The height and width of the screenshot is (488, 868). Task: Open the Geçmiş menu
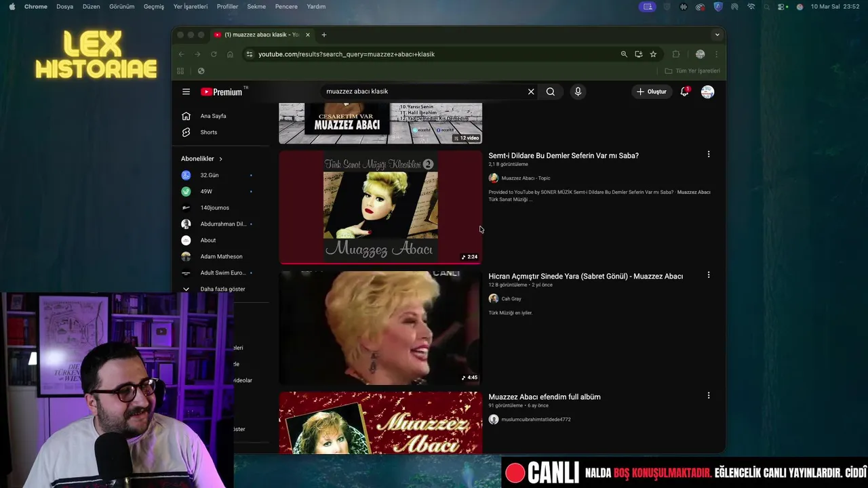(154, 7)
